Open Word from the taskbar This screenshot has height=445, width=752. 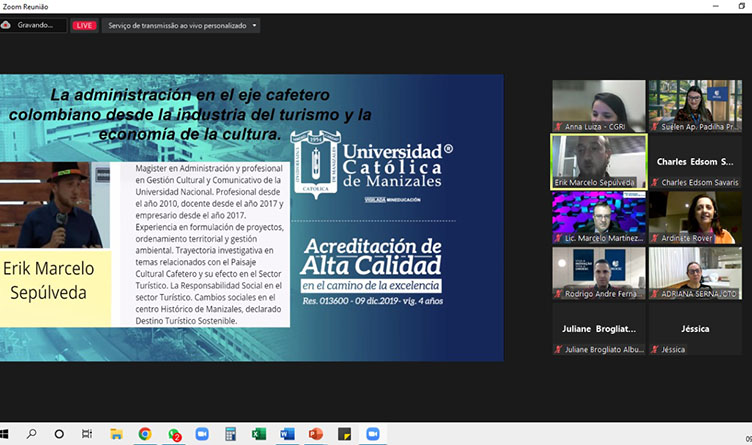pyautogui.click(x=288, y=434)
